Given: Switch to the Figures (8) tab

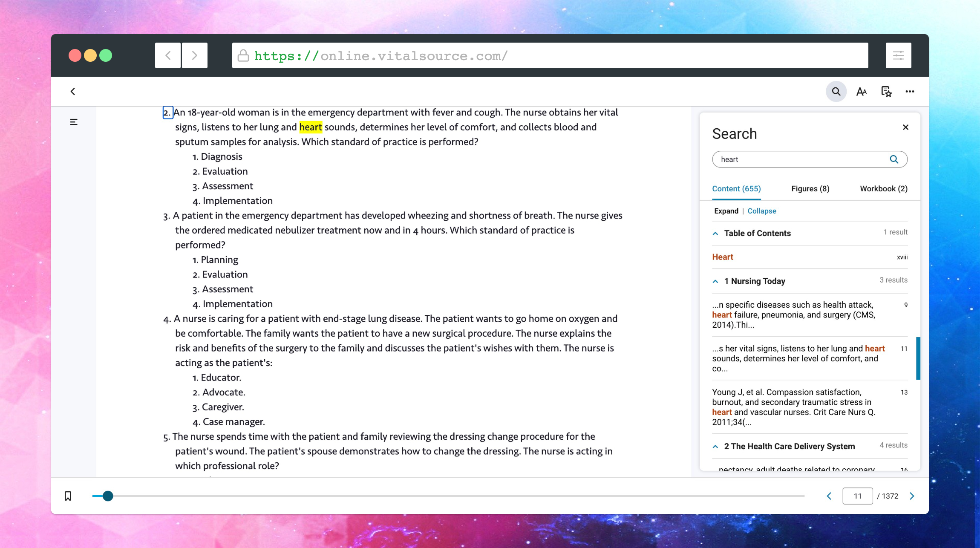Looking at the screenshot, I should [810, 188].
